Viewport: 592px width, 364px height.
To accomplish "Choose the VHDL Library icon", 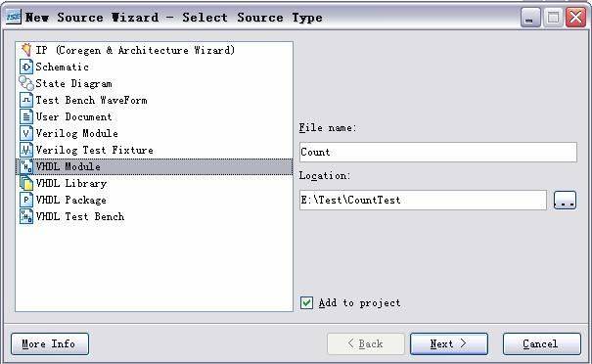I will [26, 183].
